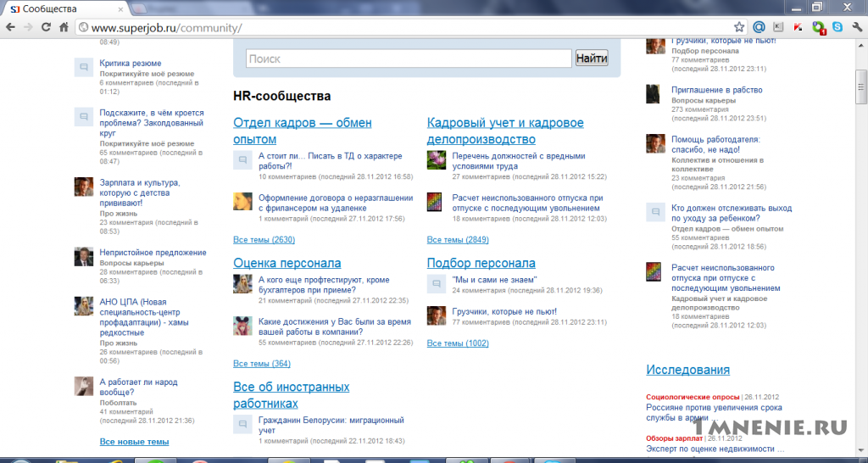Click the vertical page scrollbar handle
868x463 pixels.
tap(861, 86)
